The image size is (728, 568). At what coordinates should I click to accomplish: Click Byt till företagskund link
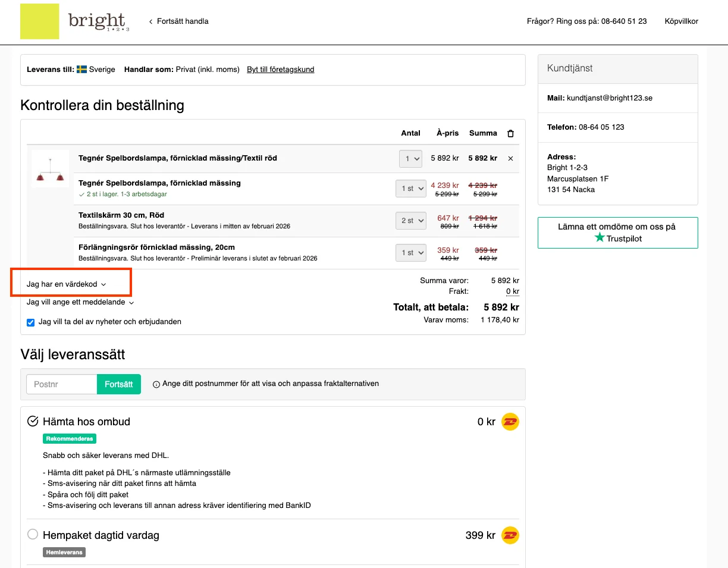pos(281,70)
